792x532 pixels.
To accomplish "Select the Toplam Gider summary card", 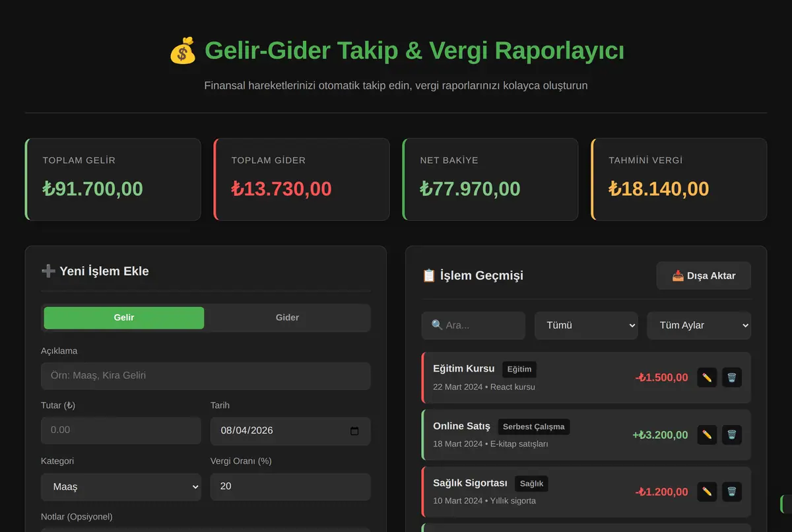I will (x=302, y=180).
